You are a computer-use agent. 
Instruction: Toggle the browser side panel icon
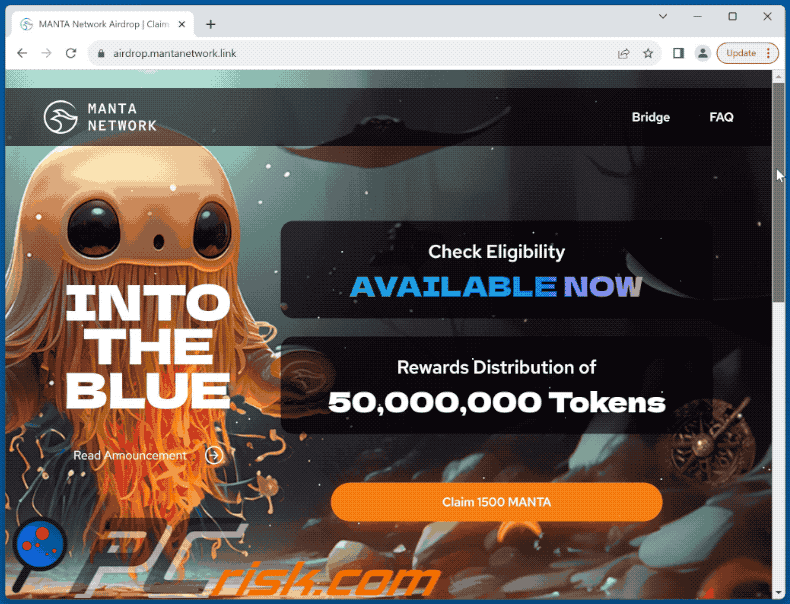678,53
